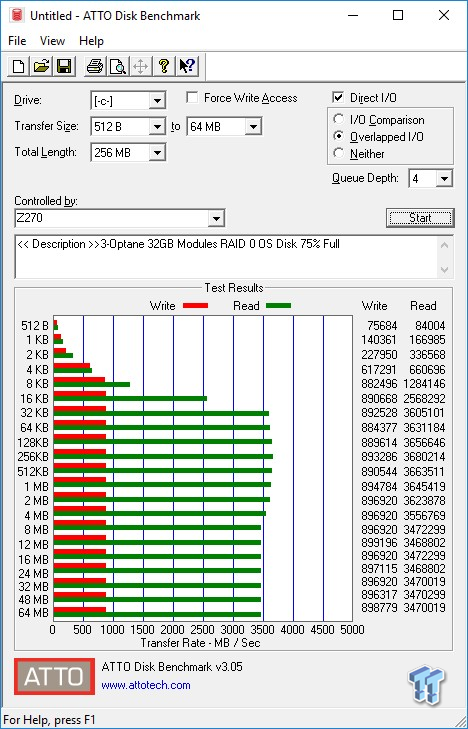Click the 5000 axis label
468x729 pixels.
[x=352, y=630]
